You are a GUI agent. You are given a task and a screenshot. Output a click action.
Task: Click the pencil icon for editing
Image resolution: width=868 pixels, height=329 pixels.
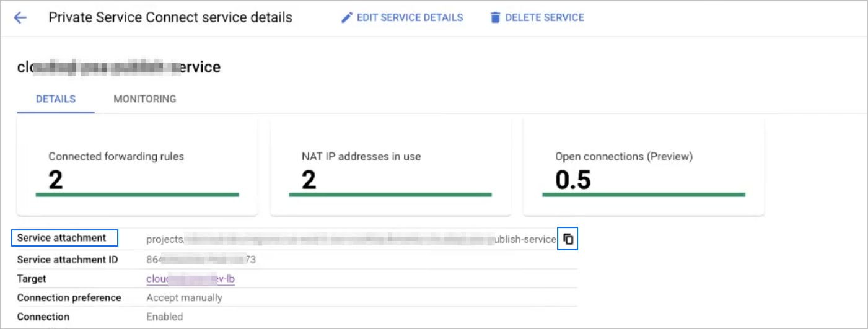tap(347, 17)
